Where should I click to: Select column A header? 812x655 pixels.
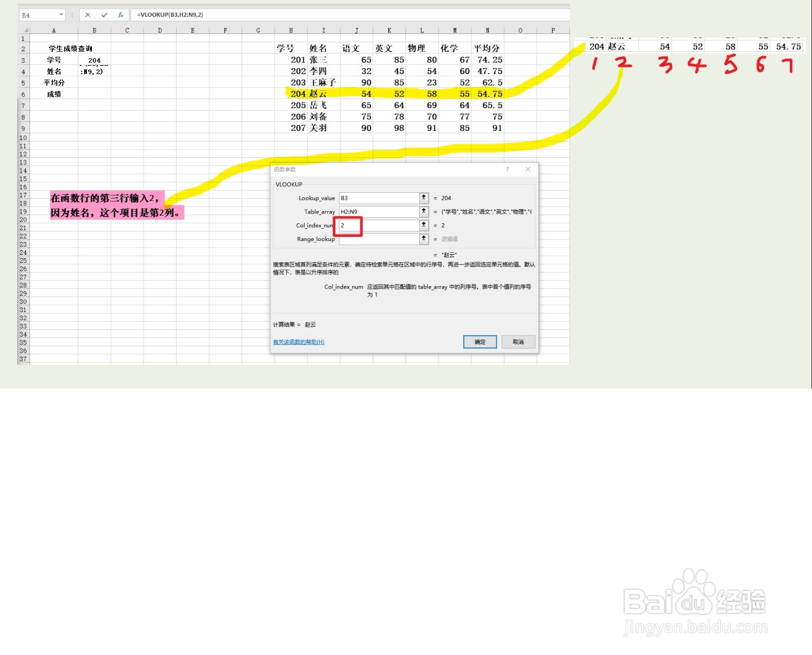click(54, 30)
